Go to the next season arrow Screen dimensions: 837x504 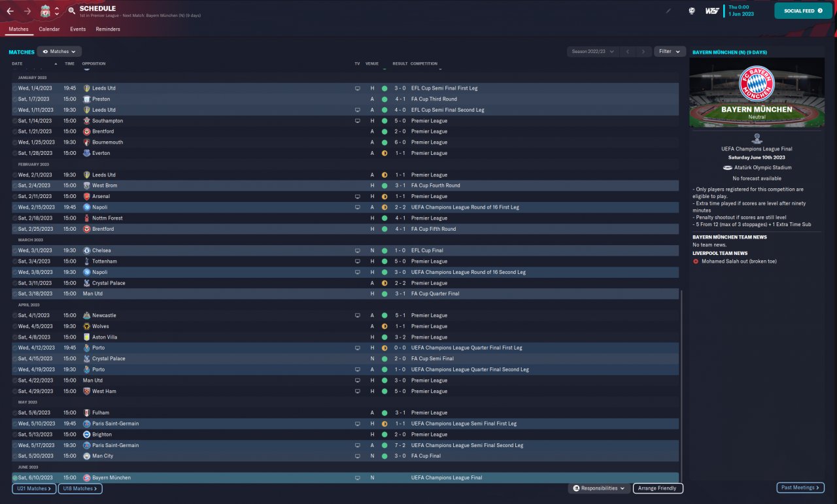(x=644, y=51)
